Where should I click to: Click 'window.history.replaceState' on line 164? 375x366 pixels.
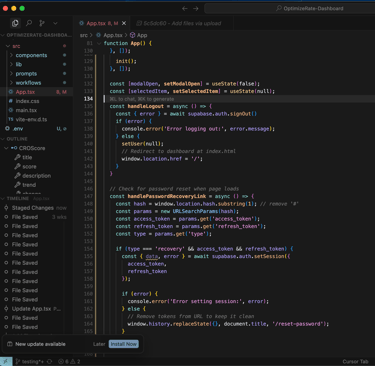coord(168,324)
